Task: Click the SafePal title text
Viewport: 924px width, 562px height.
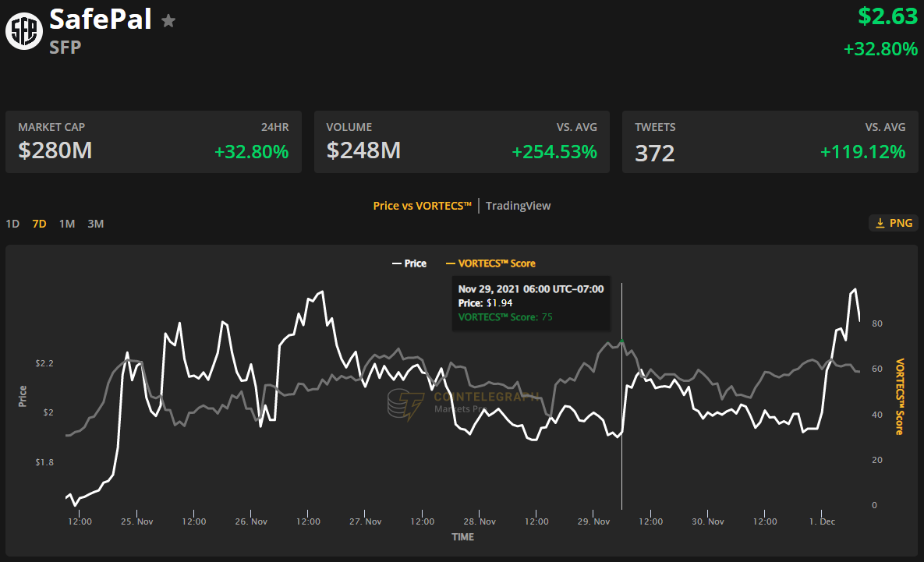Action: click(100, 19)
